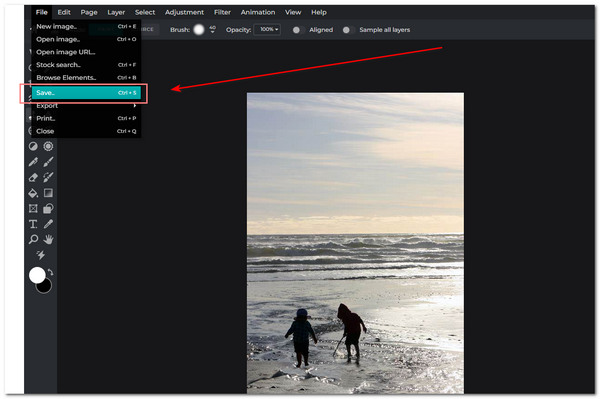Select the Pen tool

click(x=33, y=162)
